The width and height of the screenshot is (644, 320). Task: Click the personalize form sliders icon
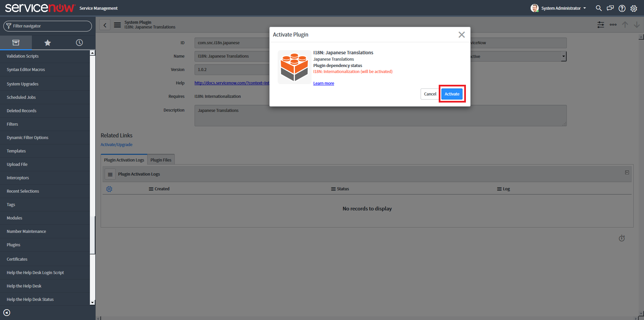[x=601, y=25]
